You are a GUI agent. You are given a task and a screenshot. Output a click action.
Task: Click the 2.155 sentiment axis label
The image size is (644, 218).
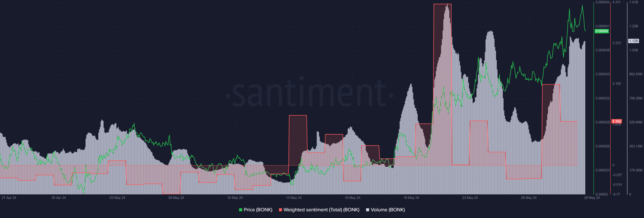(x=617, y=84)
